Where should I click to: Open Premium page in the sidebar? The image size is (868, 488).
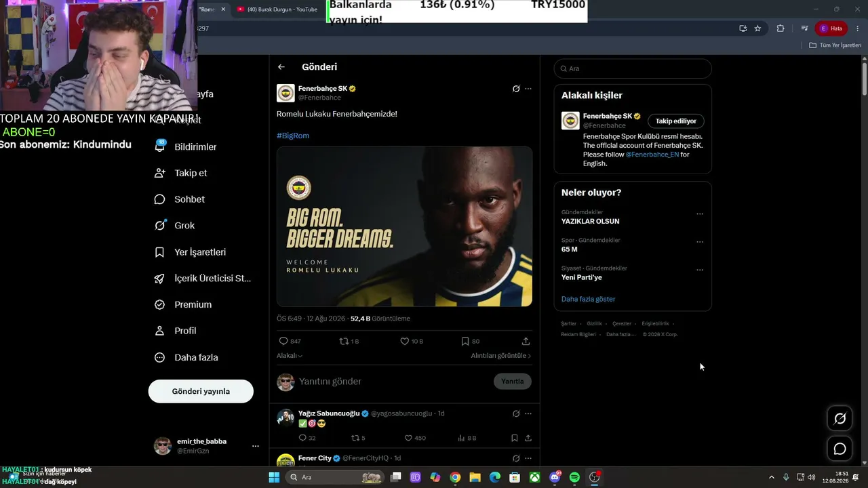[183, 304]
